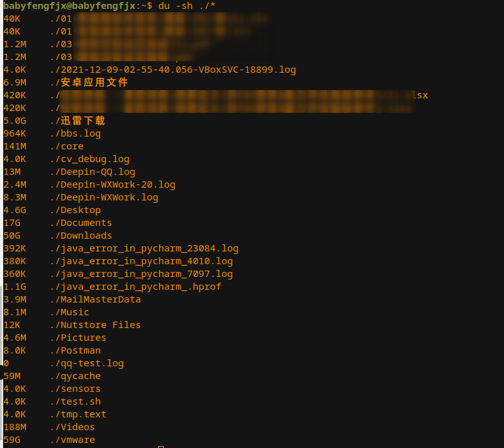Click the babyfengfjx username in the prompt

[x=29, y=6]
